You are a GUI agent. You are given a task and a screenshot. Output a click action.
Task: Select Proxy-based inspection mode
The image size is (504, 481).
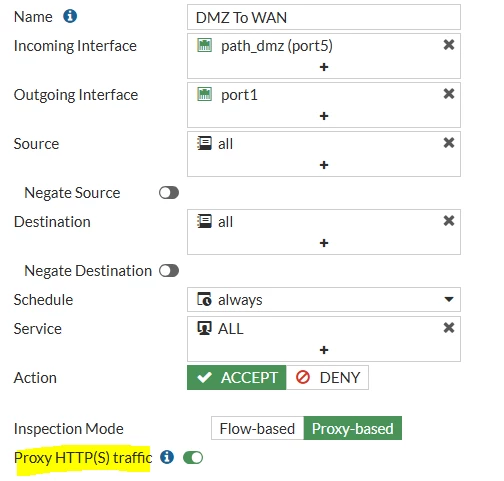[353, 428]
